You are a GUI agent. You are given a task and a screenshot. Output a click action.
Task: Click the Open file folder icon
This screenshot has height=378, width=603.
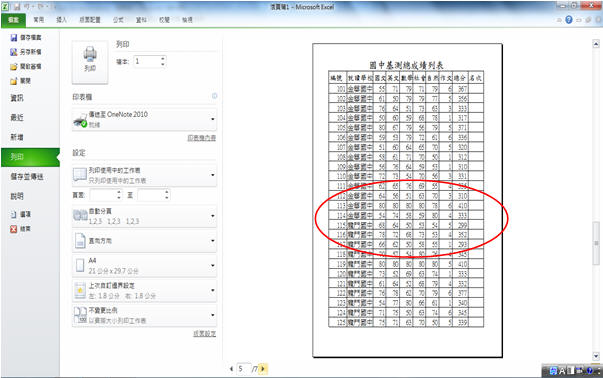tap(14, 67)
